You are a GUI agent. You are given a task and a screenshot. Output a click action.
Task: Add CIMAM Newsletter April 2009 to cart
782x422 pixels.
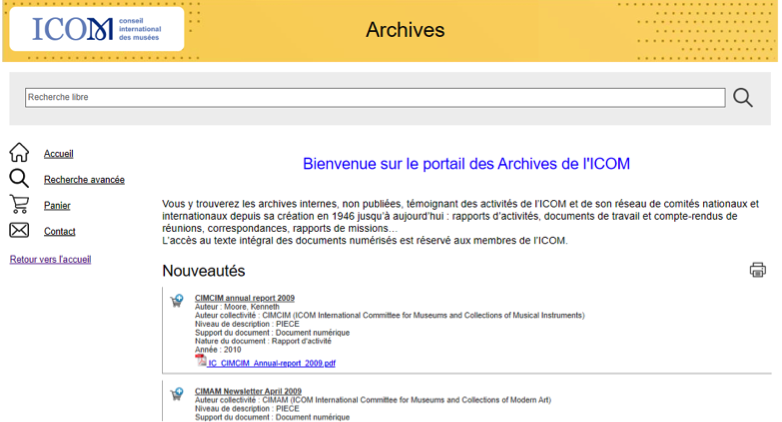[x=177, y=394]
